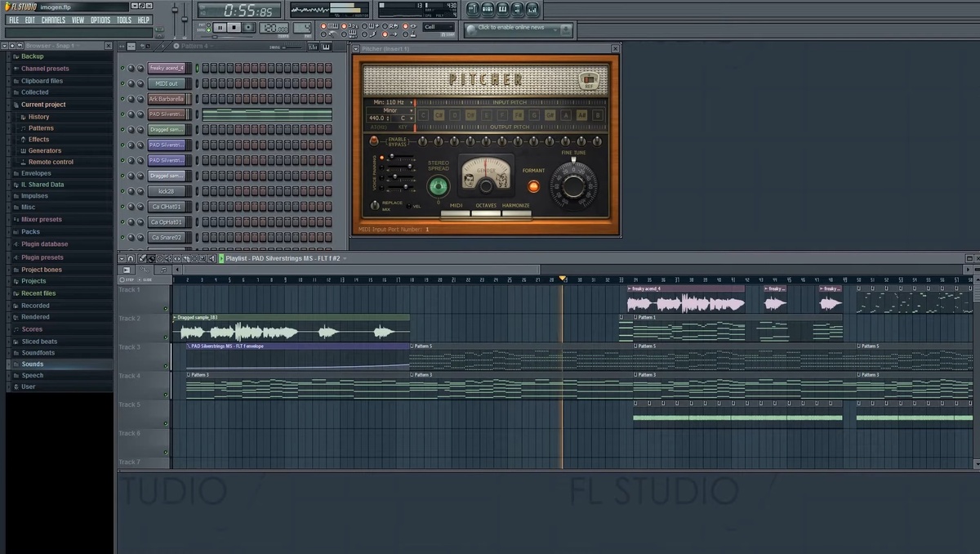Open the EDIT menu

(x=29, y=20)
